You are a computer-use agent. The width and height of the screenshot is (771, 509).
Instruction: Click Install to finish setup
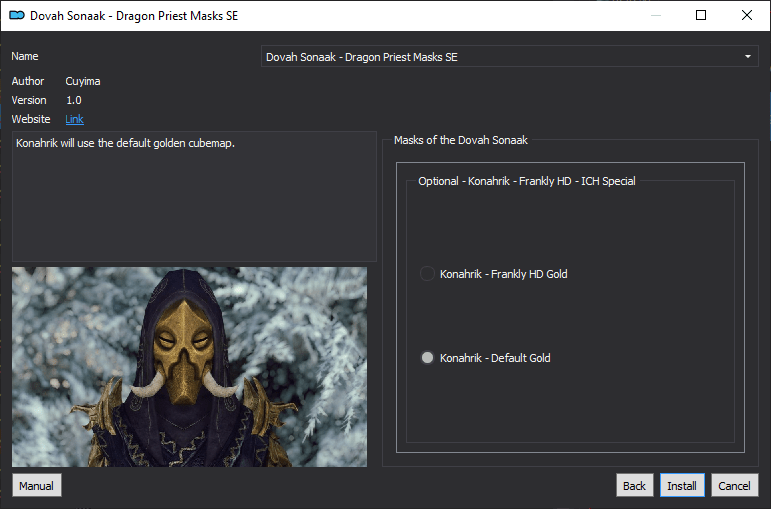tap(682, 485)
